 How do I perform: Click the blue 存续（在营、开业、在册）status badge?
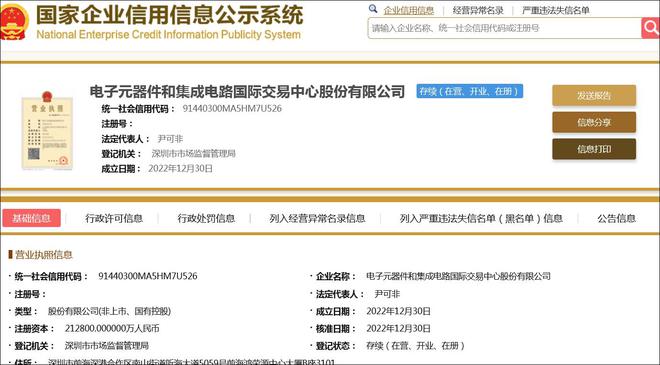point(470,91)
